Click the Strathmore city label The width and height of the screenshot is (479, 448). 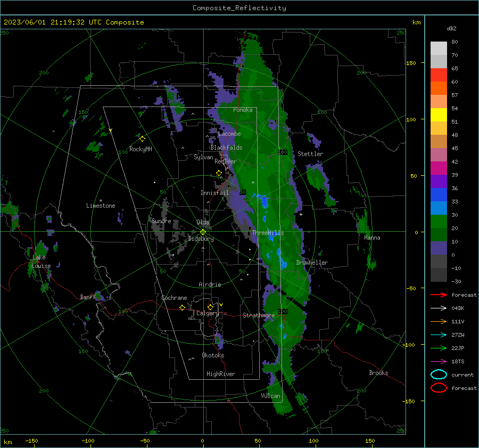coord(259,315)
